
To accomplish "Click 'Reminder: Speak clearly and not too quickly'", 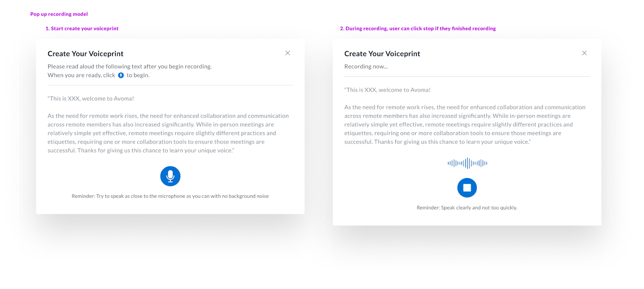I will pyautogui.click(x=467, y=208).
